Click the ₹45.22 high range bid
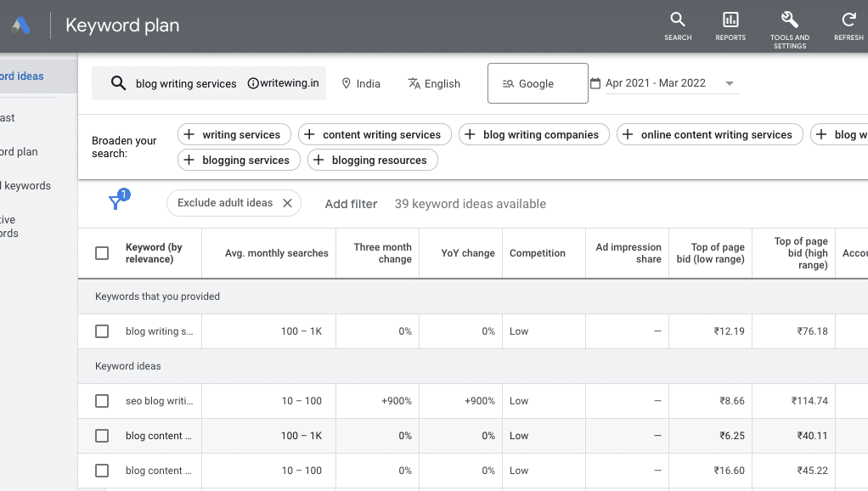Screen dimensions: 868x491 click(x=813, y=471)
